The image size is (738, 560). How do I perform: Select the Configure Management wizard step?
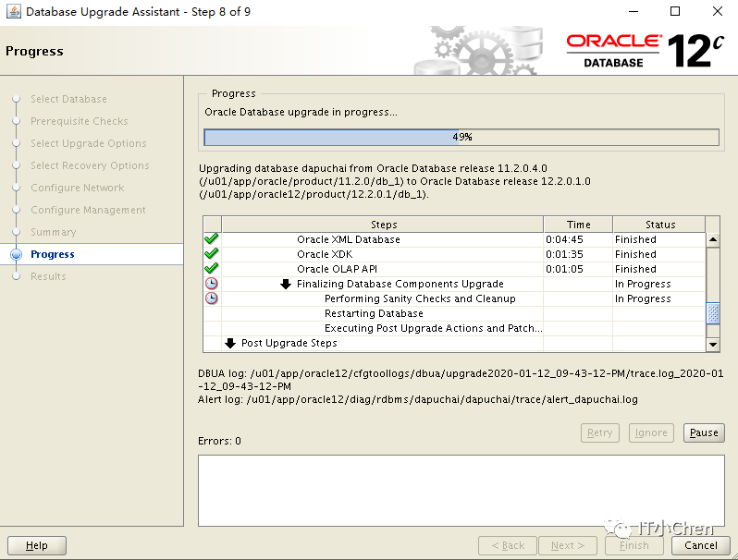[x=88, y=210]
